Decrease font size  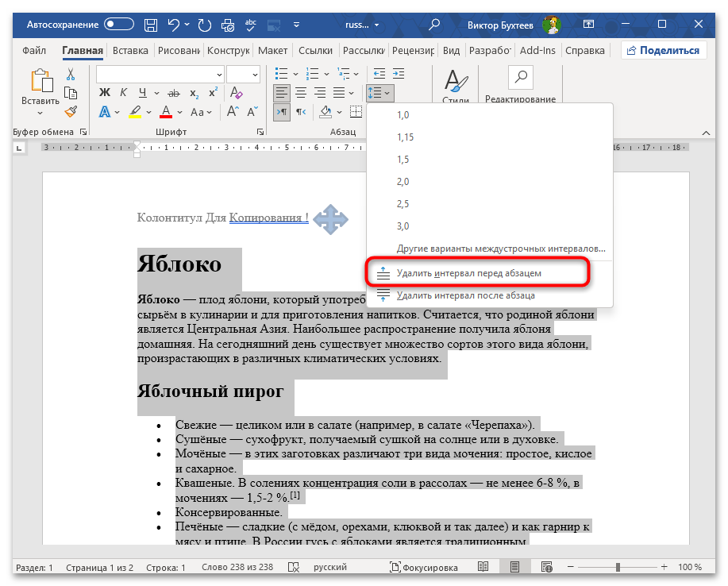[x=252, y=111]
